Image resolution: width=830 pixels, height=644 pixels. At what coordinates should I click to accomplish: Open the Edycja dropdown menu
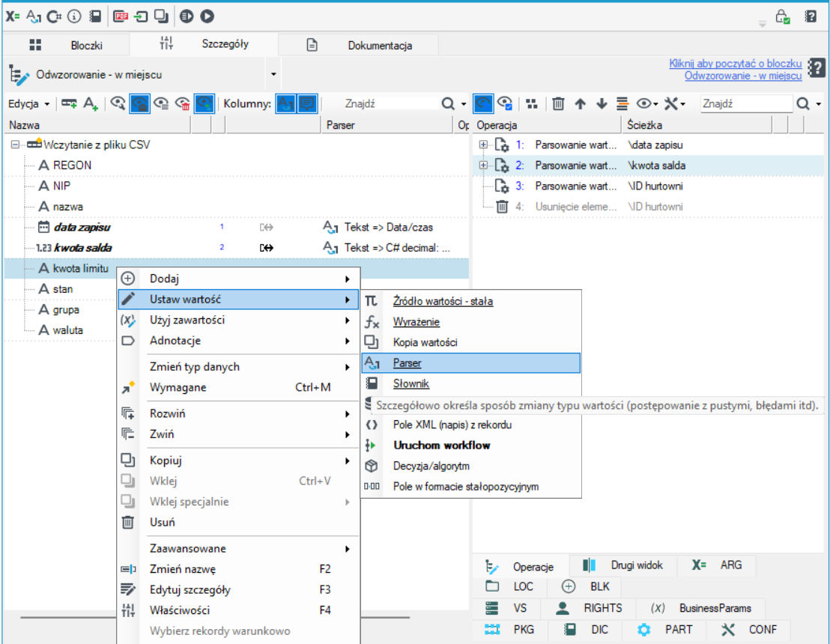point(28,104)
